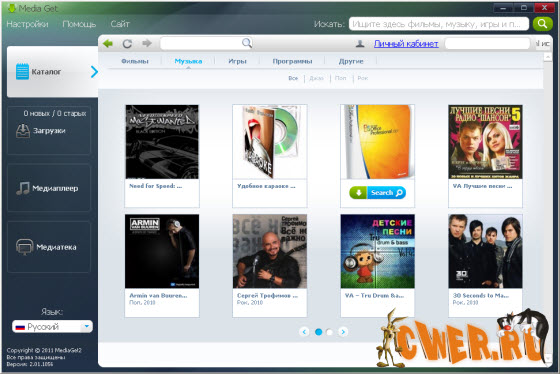
Task: Click the catalog address search box
Action: tap(206, 43)
